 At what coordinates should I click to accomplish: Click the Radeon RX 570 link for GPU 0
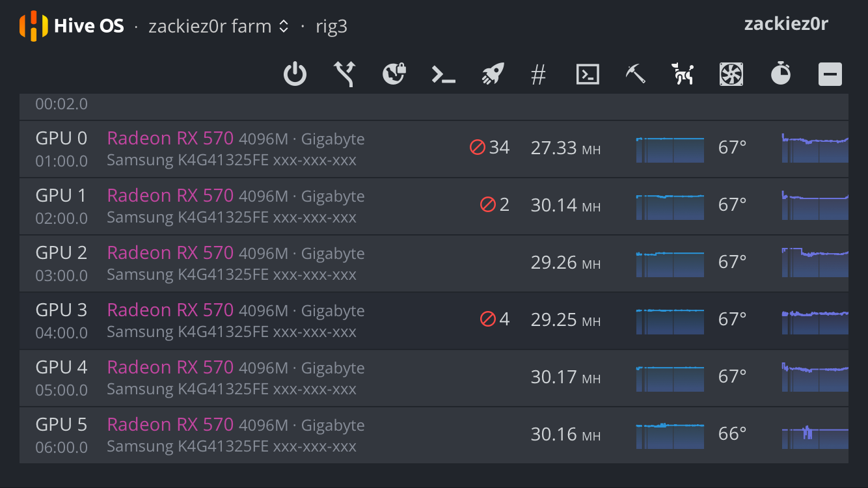pos(170,138)
